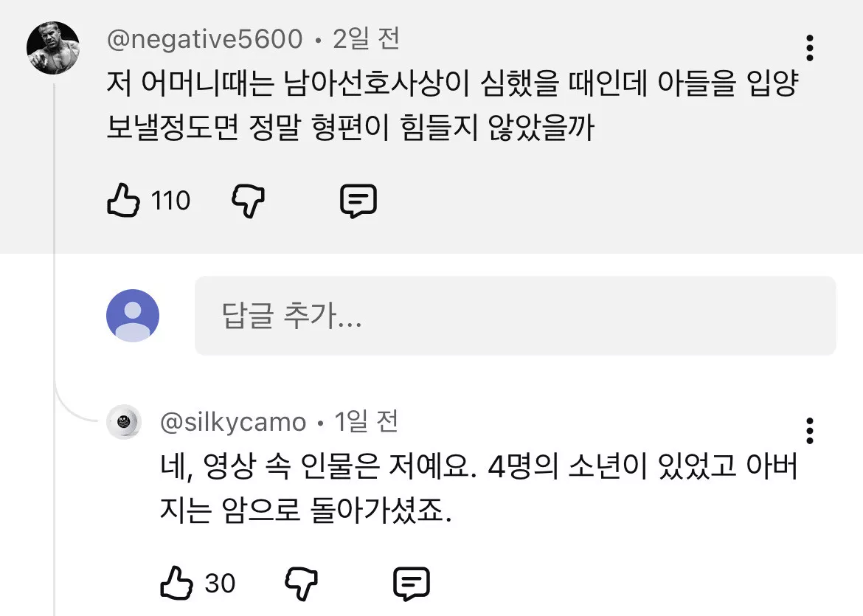Click the "답글 추가..." reply field
Image resolution: width=863 pixels, height=616 pixels.
click(x=515, y=316)
